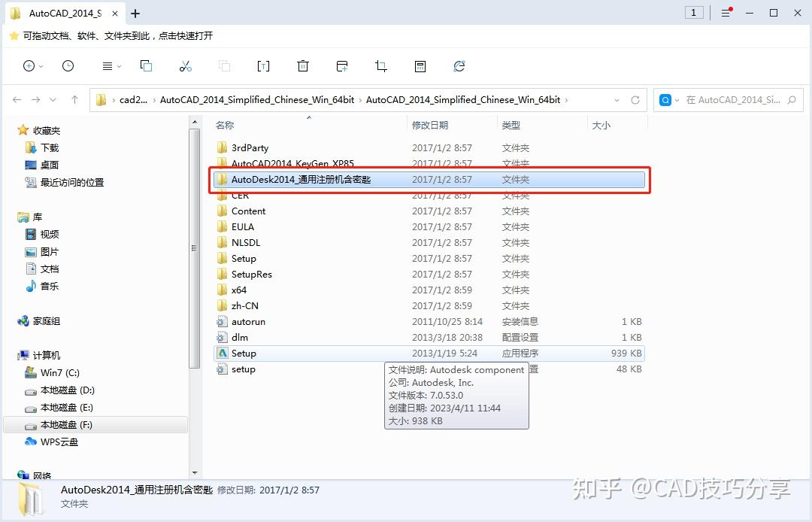Go up one folder level arrow
Viewport: 812px width, 522px height.
tap(74, 99)
